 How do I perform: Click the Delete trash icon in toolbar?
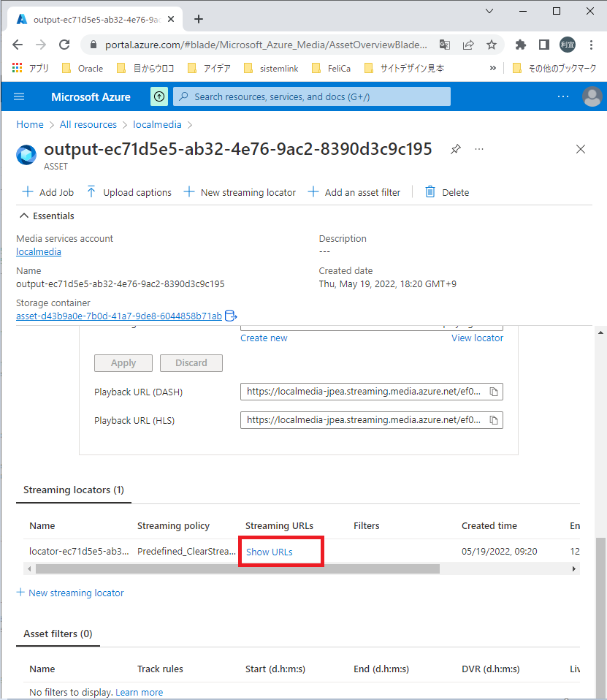tap(430, 192)
